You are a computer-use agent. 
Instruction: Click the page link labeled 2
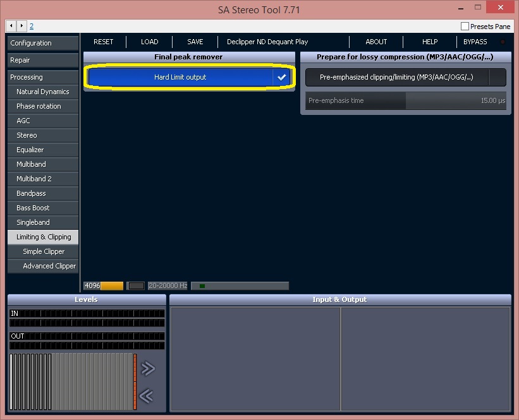point(32,26)
